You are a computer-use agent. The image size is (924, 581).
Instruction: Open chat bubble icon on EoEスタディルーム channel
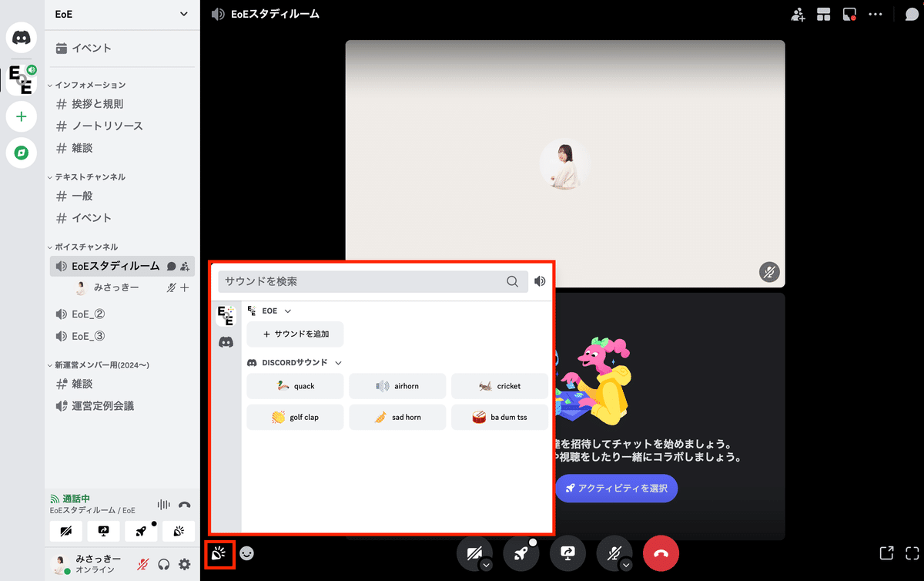[171, 266]
